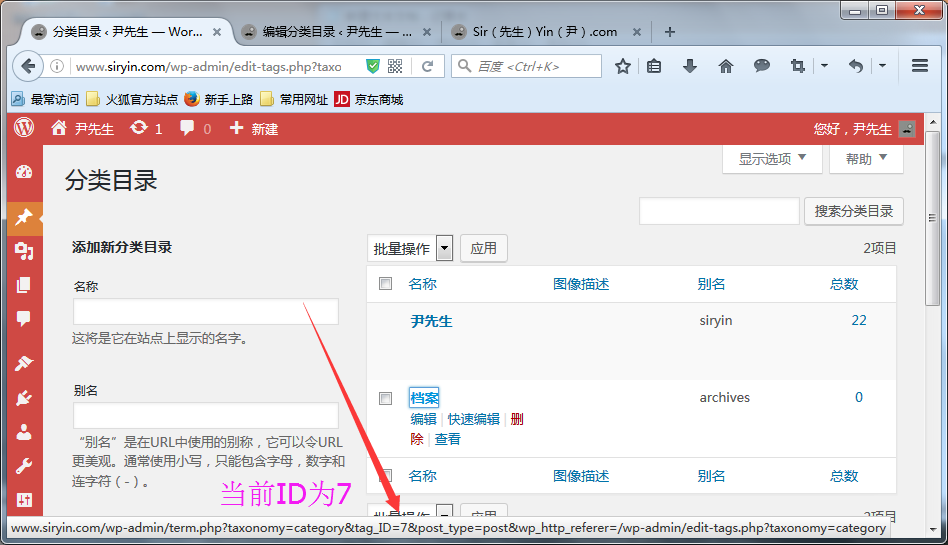948x545 pixels.
Task: Open top 批量操作 bulk action dropdown
Action: click(410, 248)
